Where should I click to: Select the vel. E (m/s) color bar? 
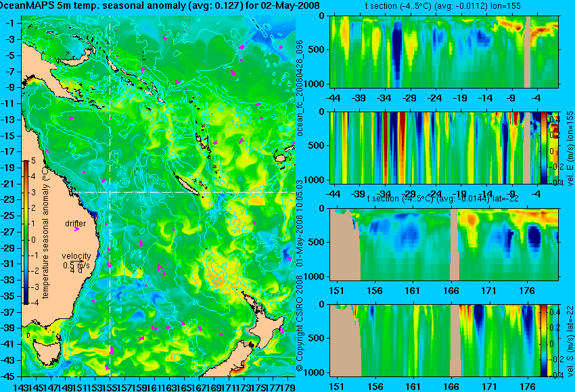pyautogui.click(x=544, y=147)
